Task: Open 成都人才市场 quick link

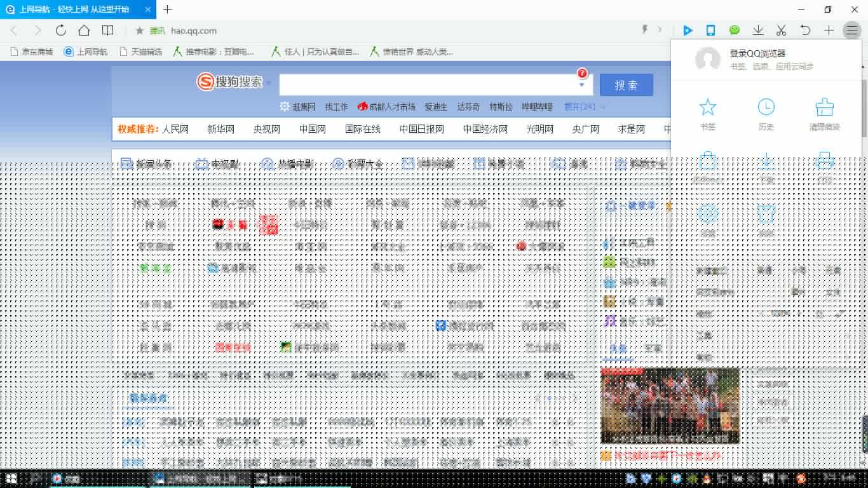Action: (x=386, y=107)
